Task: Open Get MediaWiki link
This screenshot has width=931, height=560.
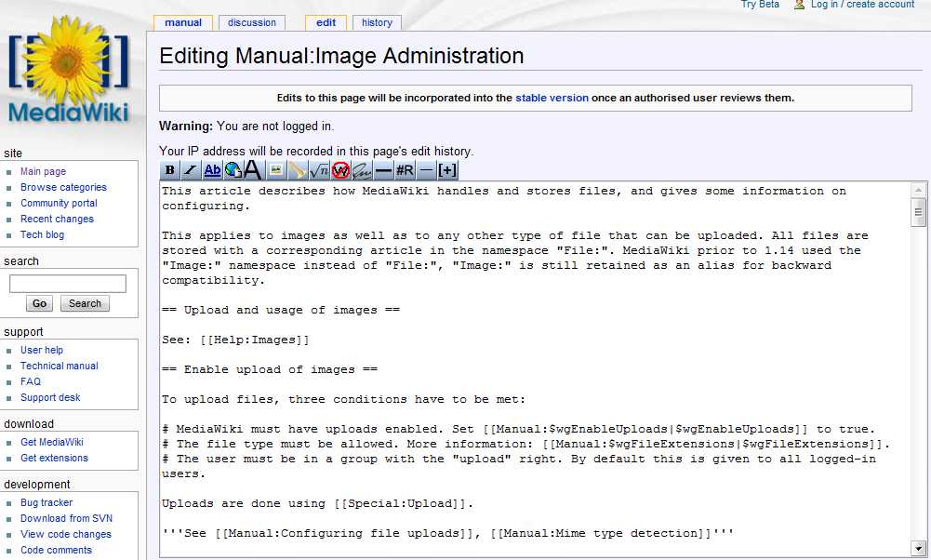Action: (52, 442)
